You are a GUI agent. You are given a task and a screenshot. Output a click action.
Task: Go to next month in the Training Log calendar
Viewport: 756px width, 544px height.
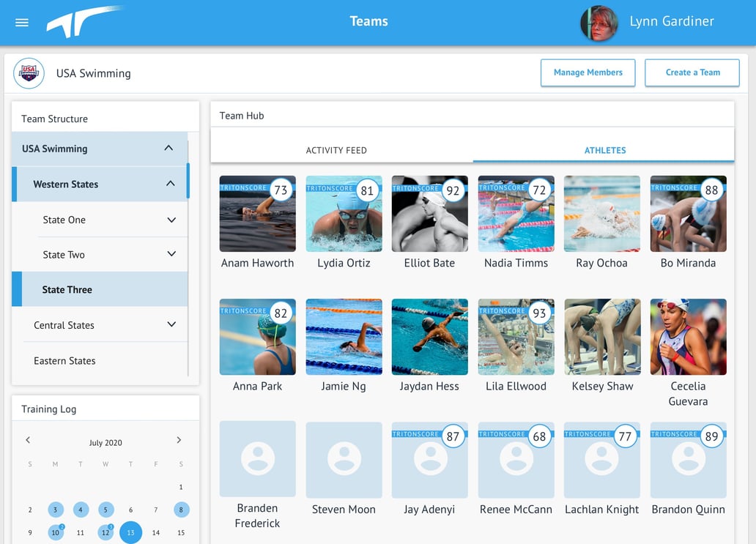[179, 440]
